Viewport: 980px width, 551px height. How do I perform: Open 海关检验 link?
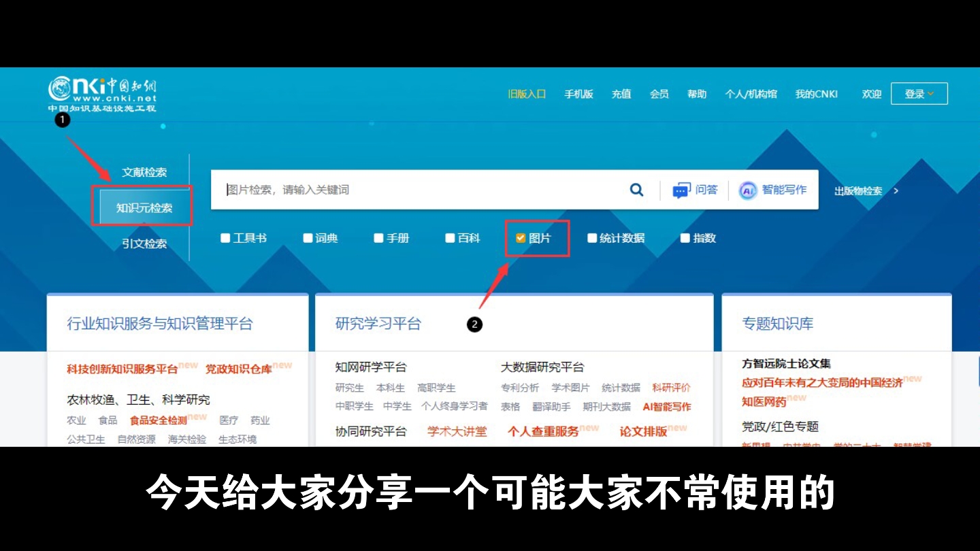point(187,439)
